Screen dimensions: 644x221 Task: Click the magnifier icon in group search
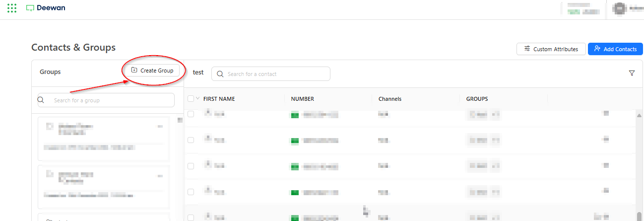tap(42, 100)
